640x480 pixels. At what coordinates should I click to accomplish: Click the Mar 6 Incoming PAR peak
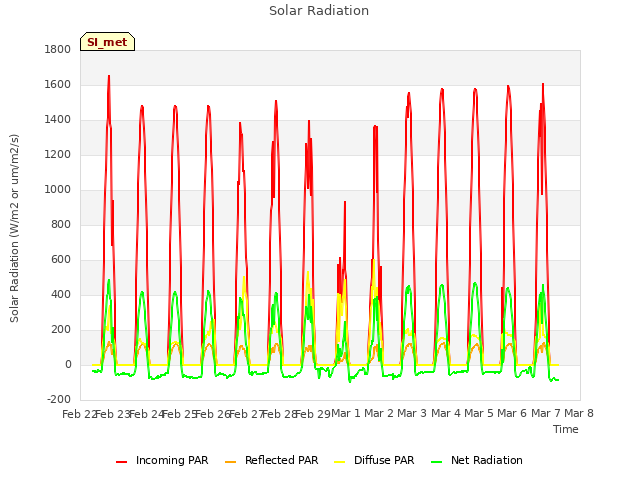pyautogui.click(x=508, y=87)
